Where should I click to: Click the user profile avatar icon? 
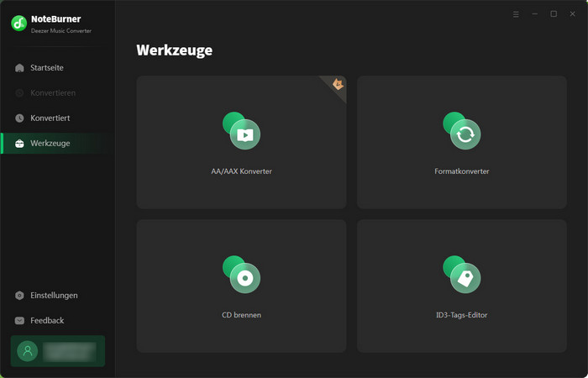point(28,351)
